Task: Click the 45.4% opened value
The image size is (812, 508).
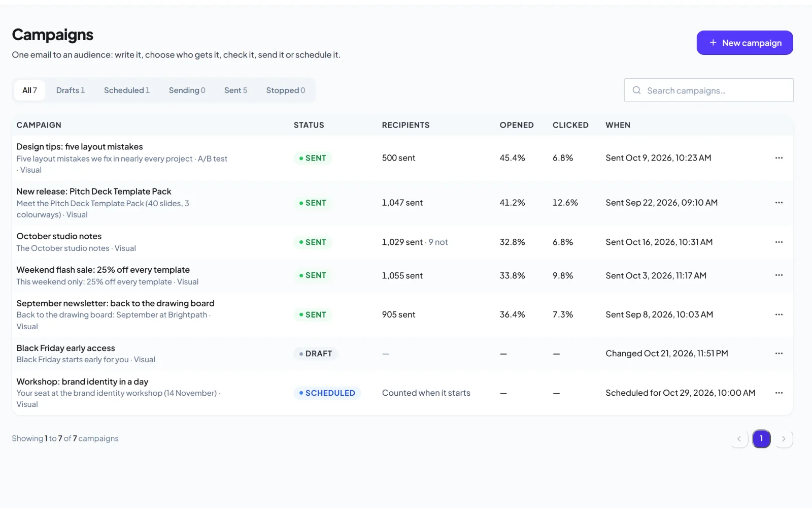Action: pos(512,158)
